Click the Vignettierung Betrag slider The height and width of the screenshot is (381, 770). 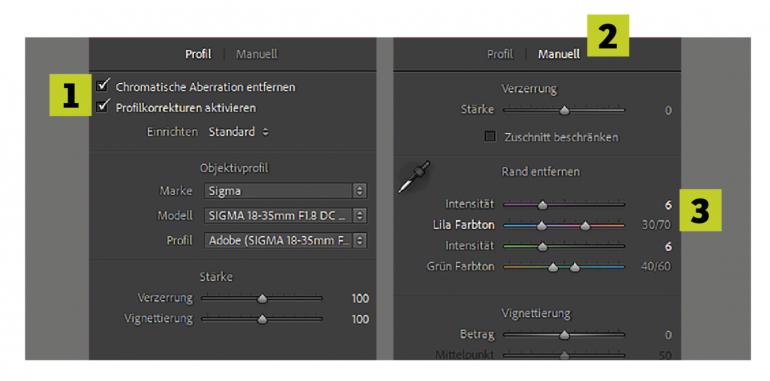click(x=564, y=335)
